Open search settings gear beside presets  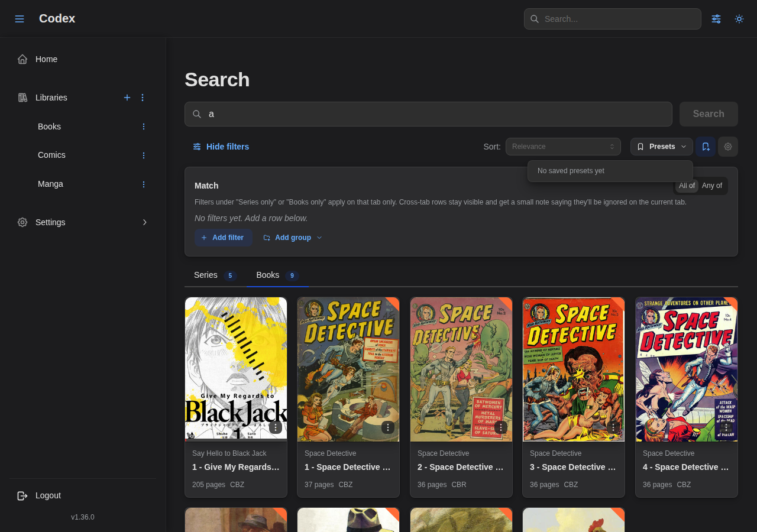point(728,147)
